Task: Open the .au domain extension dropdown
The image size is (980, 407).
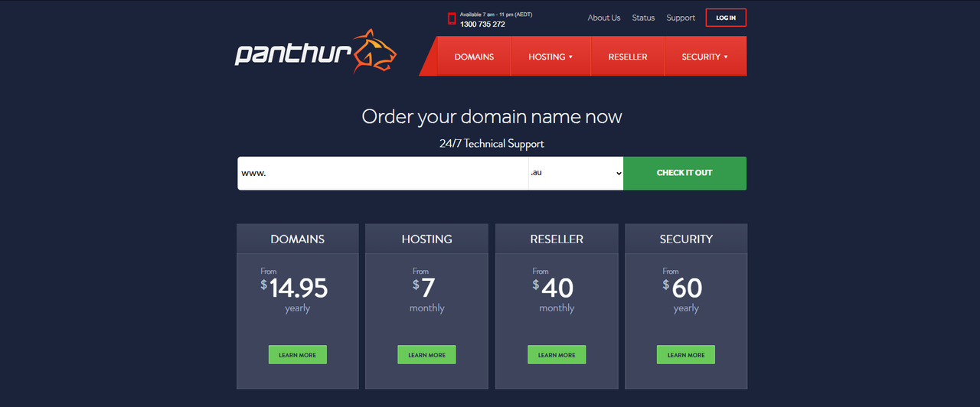Action: click(x=576, y=173)
